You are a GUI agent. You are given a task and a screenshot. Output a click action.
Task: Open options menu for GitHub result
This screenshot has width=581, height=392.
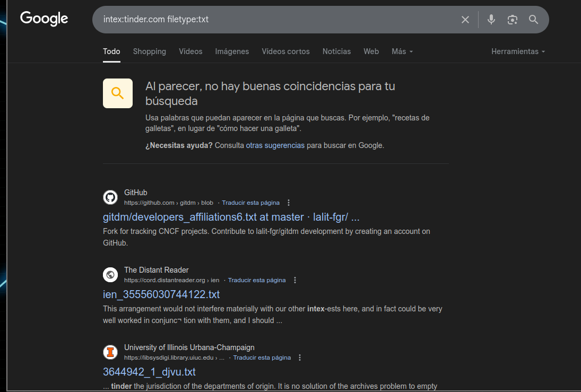[x=288, y=203]
